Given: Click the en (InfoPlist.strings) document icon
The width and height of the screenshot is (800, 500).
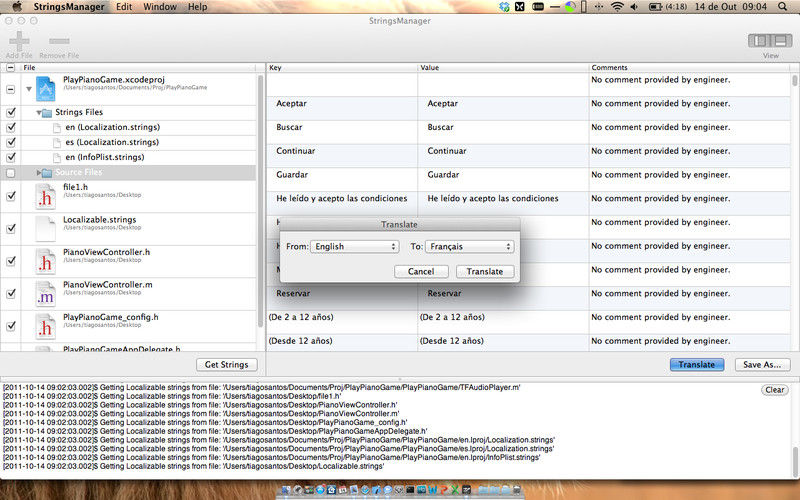Looking at the screenshot, I should point(57,158).
